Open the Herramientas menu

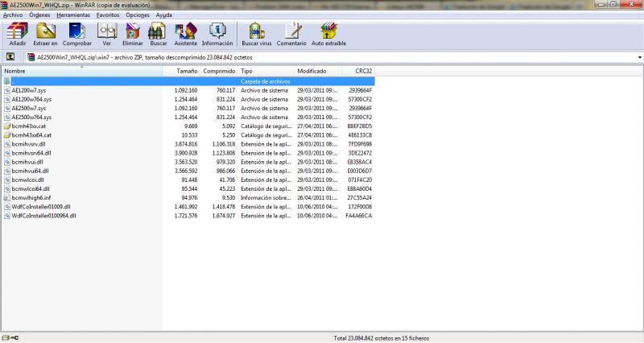tap(73, 14)
